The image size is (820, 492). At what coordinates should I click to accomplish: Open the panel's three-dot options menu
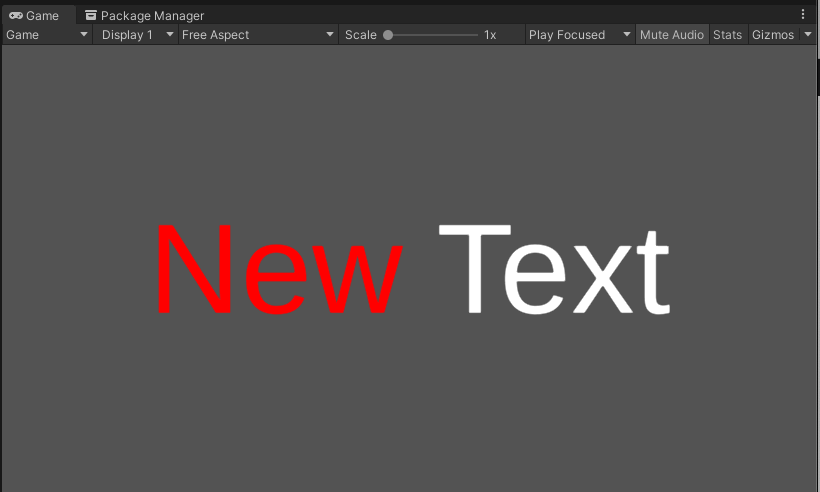pyautogui.click(x=803, y=15)
